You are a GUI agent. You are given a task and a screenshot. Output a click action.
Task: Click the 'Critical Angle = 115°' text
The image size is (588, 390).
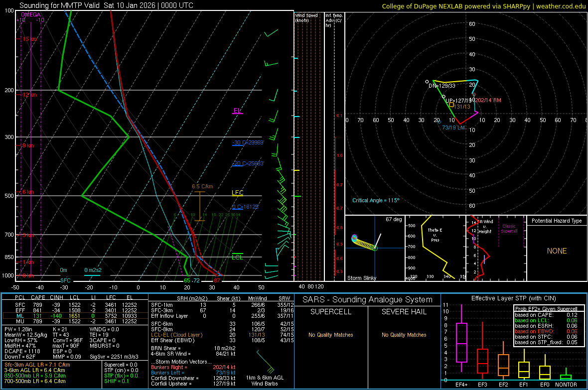[x=376, y=200]
